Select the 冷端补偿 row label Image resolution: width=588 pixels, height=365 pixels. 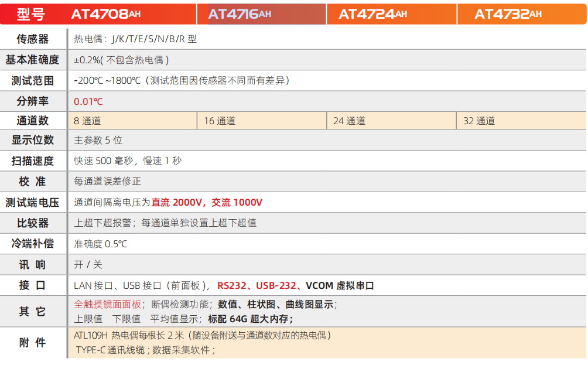pyautogui.click(x=33, y=244)
